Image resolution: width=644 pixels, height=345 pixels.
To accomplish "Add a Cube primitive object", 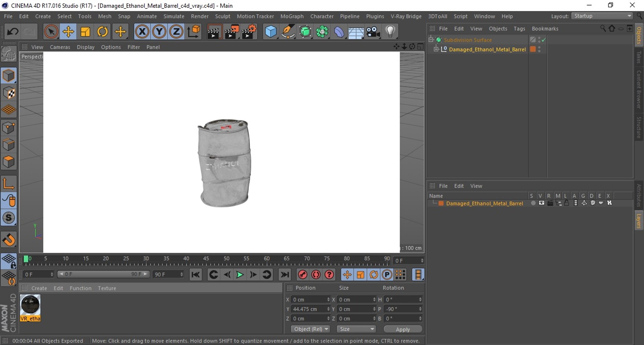I will 271,32.
